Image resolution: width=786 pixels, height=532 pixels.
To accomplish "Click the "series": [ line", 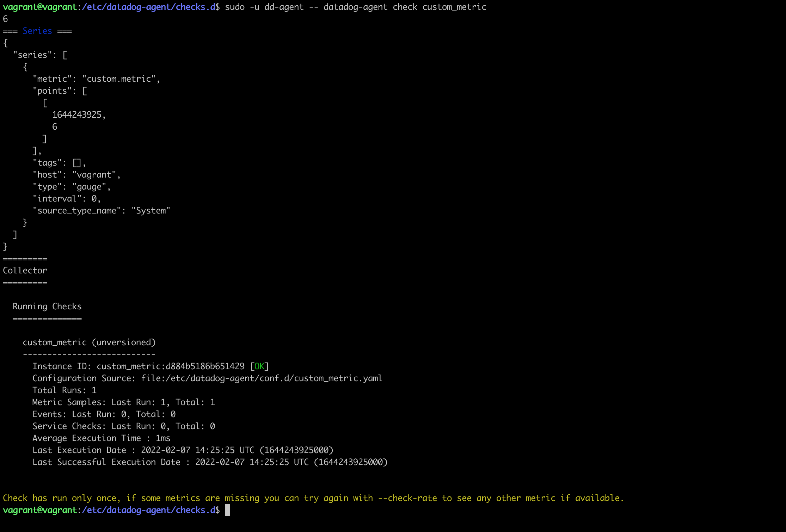I will [x=40, y=55].
